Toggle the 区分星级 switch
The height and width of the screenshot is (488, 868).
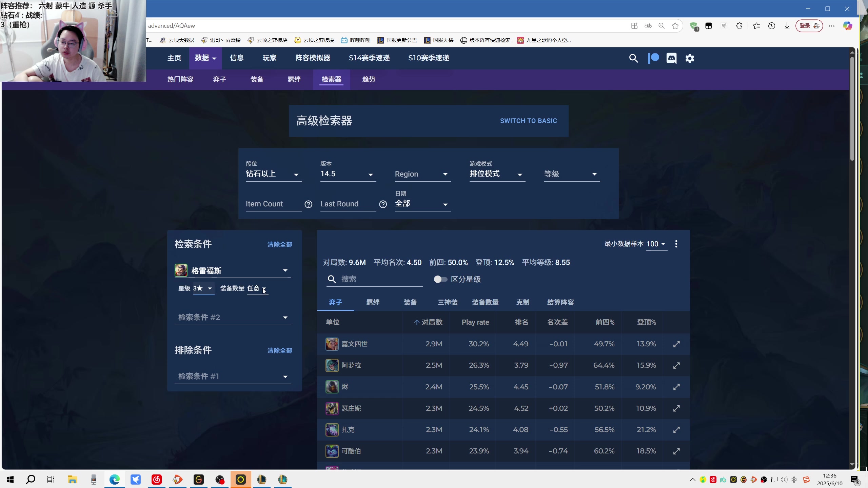[x=440, y=279]
